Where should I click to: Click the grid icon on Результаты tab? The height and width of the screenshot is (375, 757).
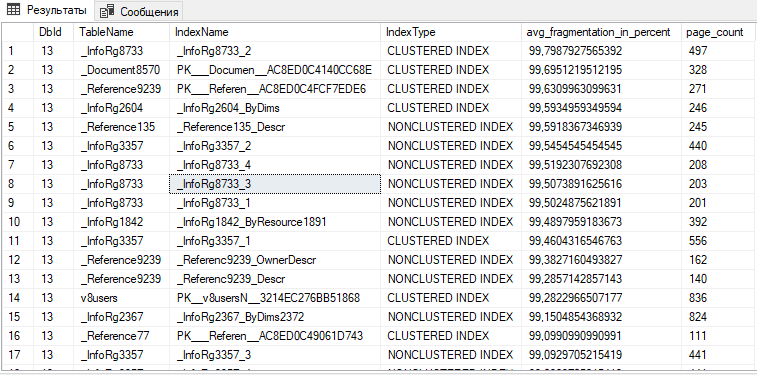tap(14, 10)
